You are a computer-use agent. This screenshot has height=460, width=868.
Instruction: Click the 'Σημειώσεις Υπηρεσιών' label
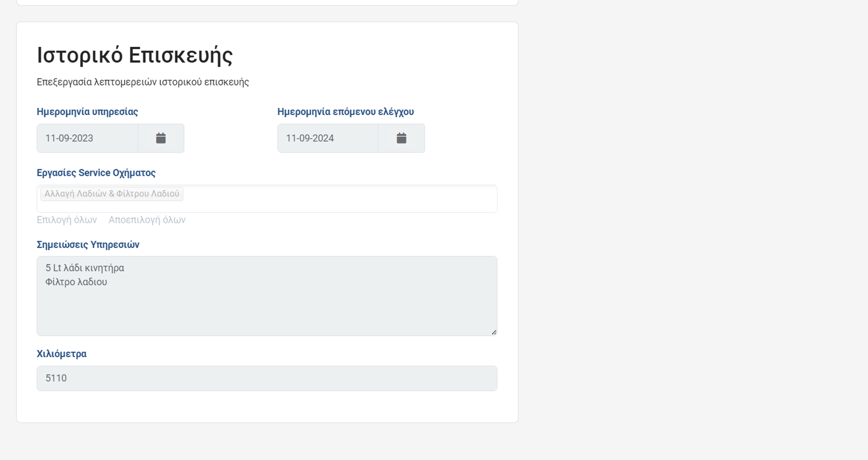(x=88, y=245)
